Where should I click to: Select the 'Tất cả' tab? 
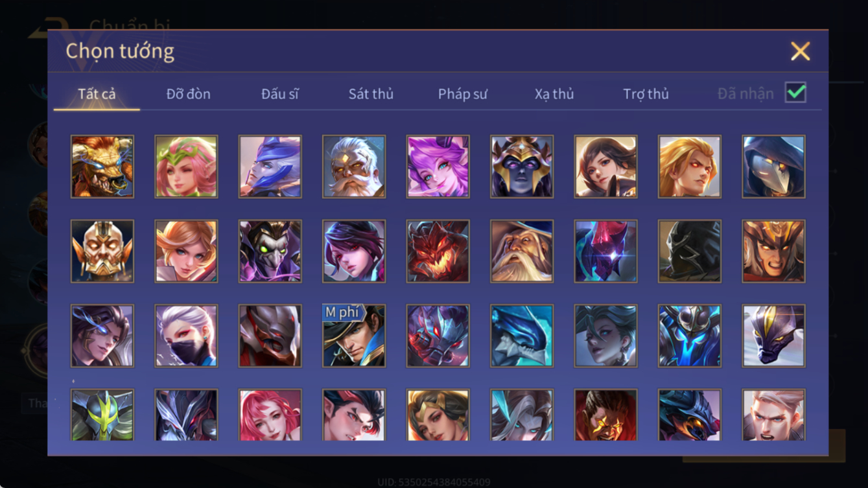pyautogui.click(x=97, y=94)
